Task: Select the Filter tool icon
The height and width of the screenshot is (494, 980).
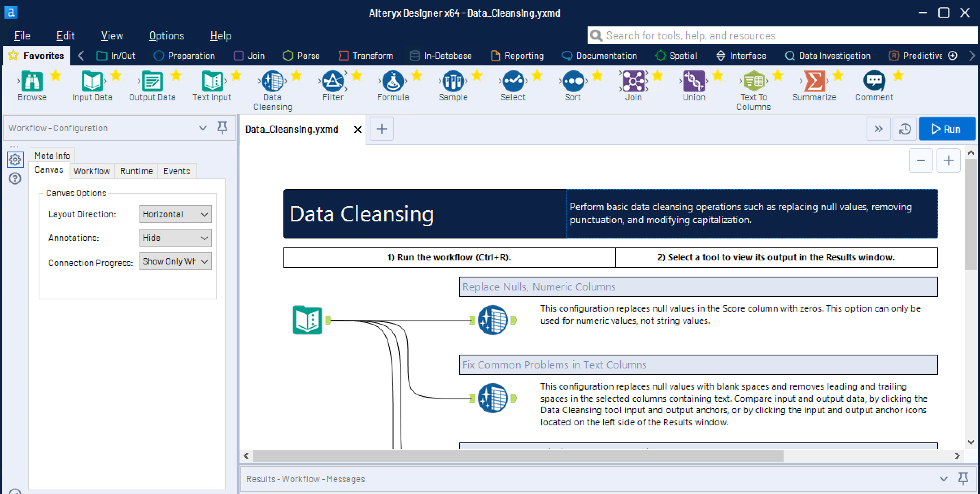Action: click(333, 81)
